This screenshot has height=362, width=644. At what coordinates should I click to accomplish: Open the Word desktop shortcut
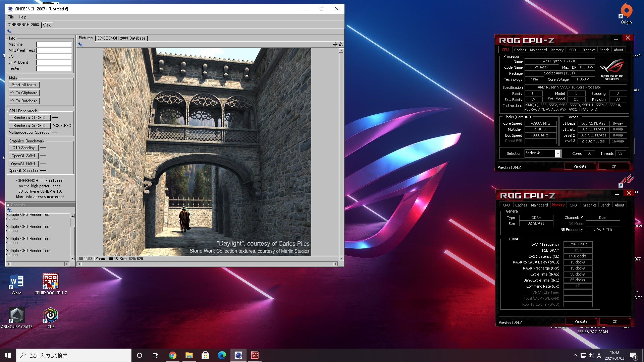tap(16, 284)
